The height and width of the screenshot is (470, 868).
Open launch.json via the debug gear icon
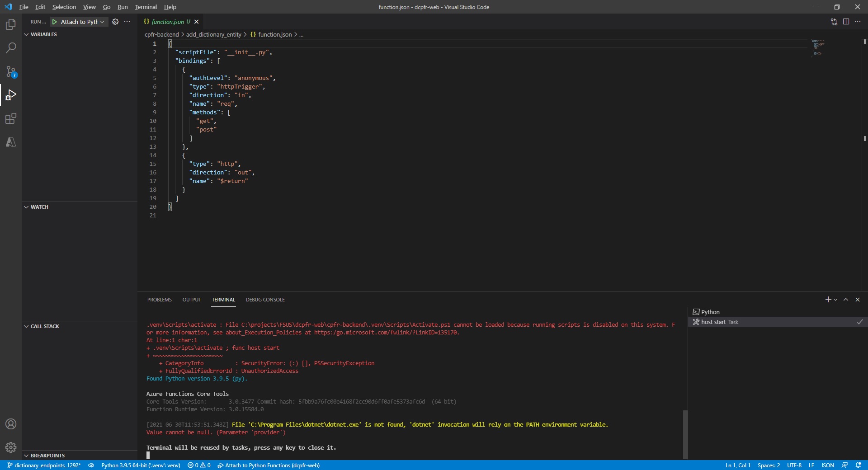click(115, 22)
